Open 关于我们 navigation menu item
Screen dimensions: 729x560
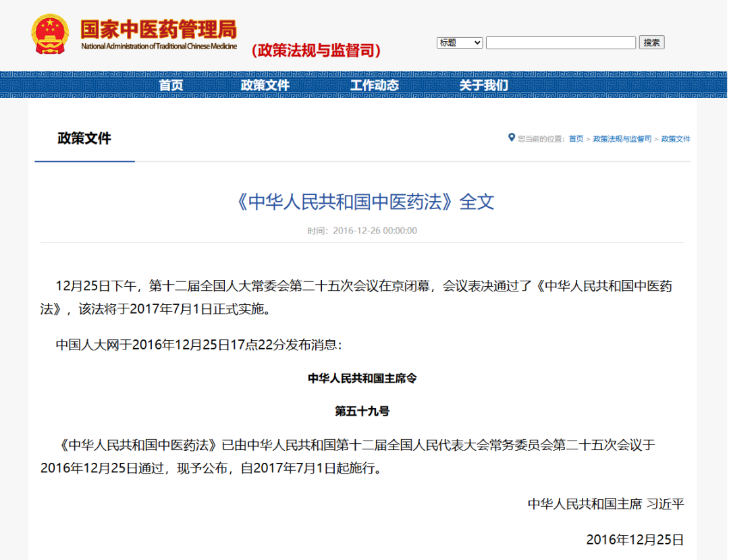coord(483,85)
